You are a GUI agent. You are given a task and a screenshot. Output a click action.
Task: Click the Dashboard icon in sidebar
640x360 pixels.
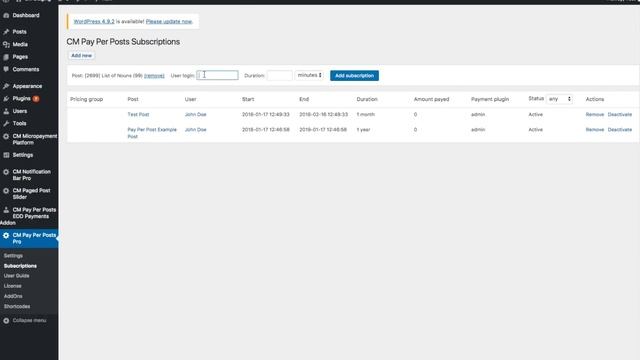(6, 16)
